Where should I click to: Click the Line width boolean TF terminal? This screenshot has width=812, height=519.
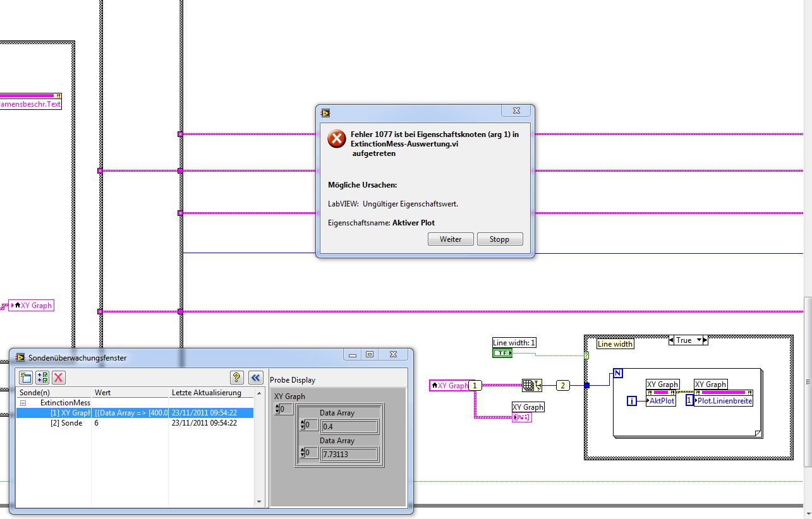pyautogui.click(x=502, y=353)
